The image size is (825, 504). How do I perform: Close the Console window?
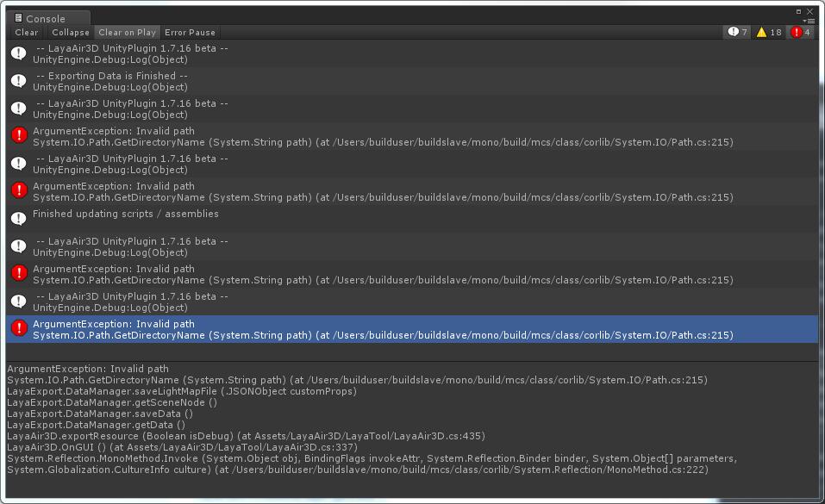pos(810,11)
